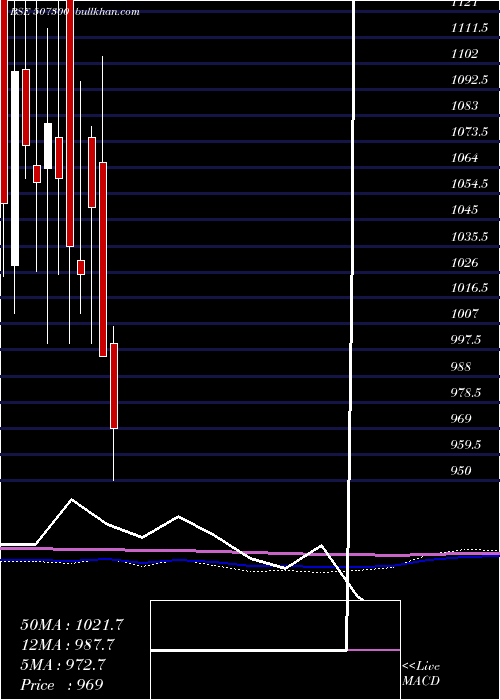This screenshot has width=500, height=700.
Task: Click the 1102 price axis label
Action: (465, 54)
